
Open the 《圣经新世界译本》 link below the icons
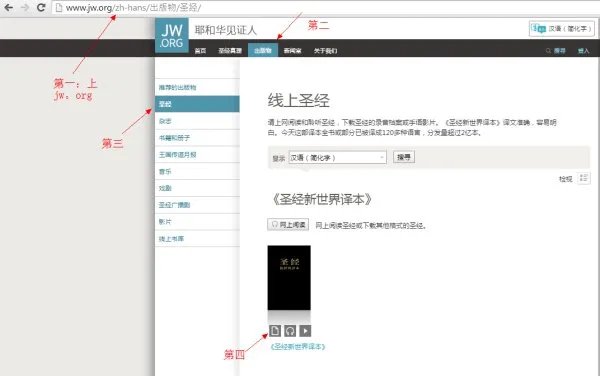click(x=297, y=347)
